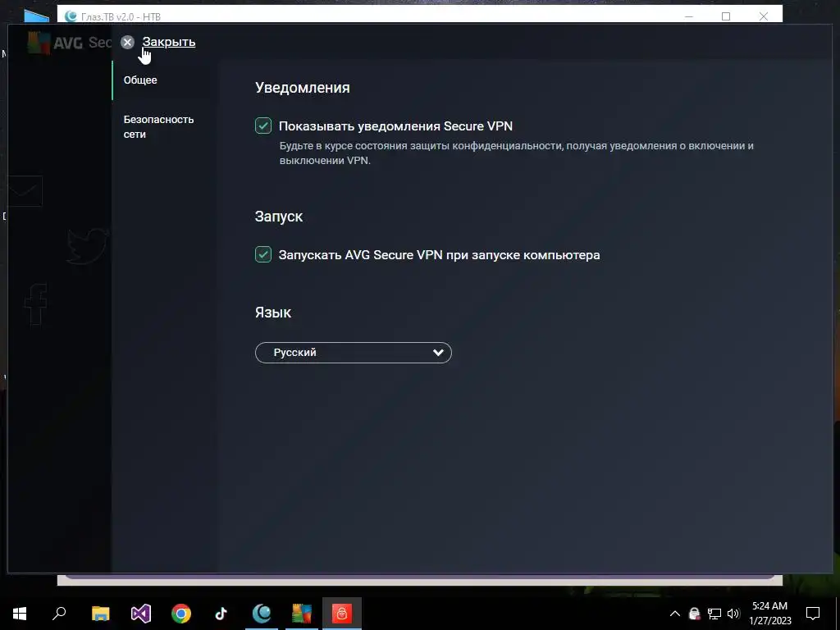The image size is (840, 630).
Task: Maximize the Глаз.ТВ v2.0 window
Action: coord(726,16)
